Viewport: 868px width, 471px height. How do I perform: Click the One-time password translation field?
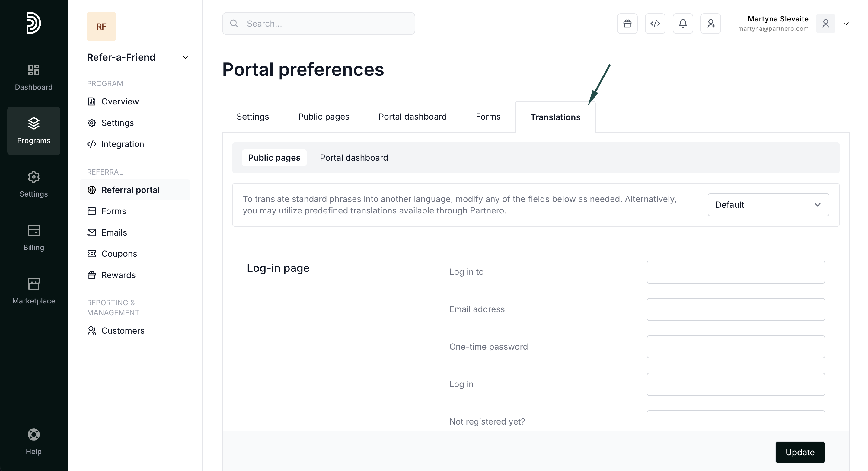pyautogui.click(x=735, y=347)
